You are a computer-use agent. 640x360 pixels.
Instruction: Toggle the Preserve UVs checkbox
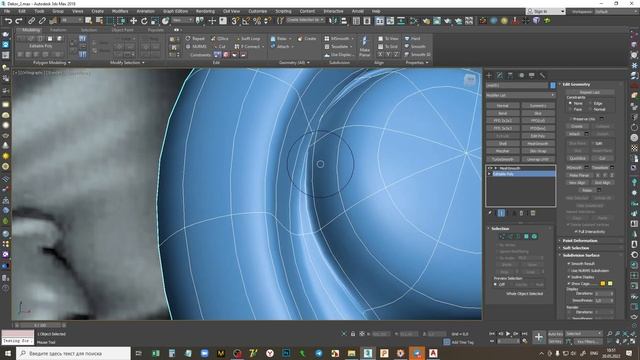571,119
